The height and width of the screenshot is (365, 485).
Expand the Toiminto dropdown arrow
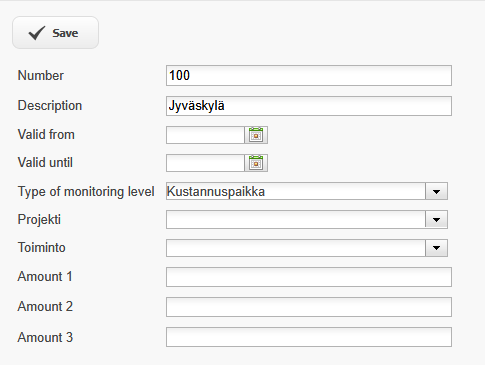tap(436, 248)
